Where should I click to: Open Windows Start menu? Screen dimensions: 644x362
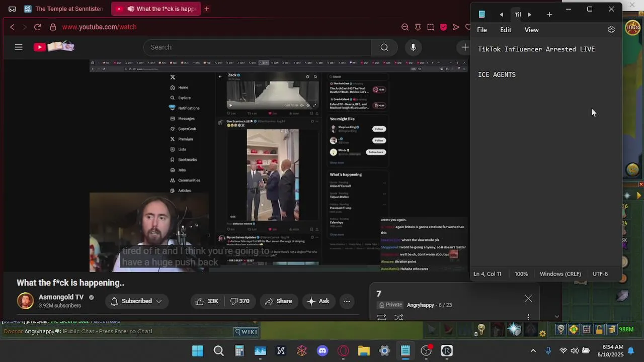(x=198, y=351)
